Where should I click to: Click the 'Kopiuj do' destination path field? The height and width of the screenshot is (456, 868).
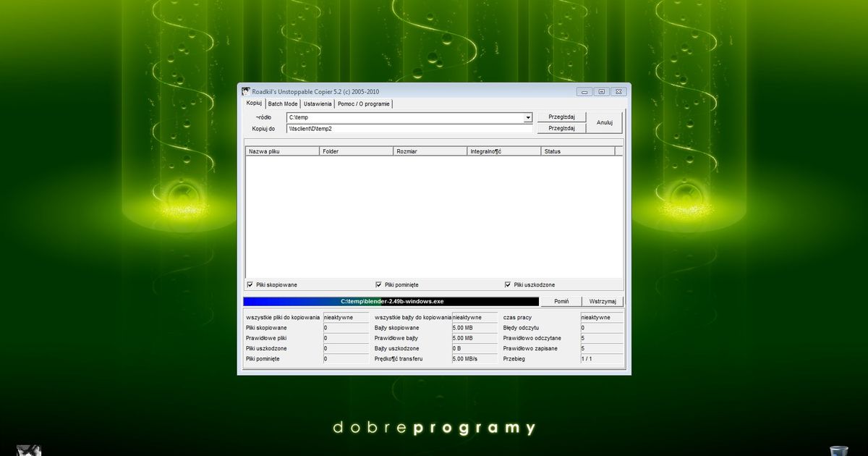click(x=409, y=128)
